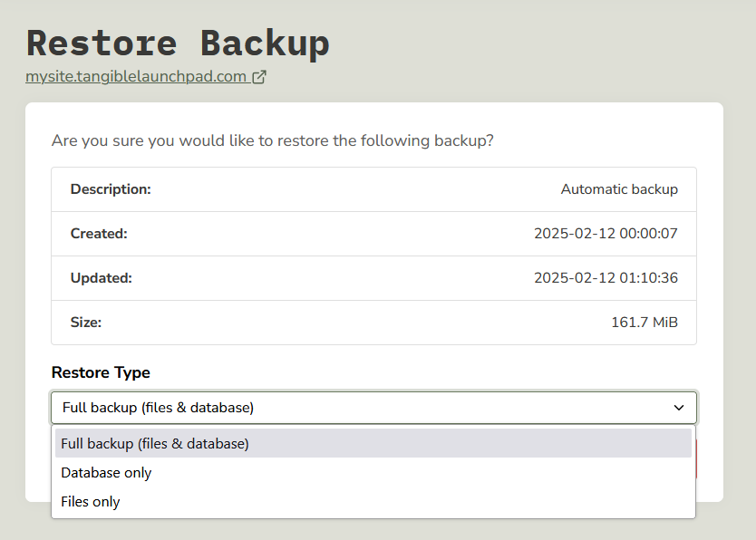Click the Restore Type select field's current value
756x540 pixels.
coord(159,408)
